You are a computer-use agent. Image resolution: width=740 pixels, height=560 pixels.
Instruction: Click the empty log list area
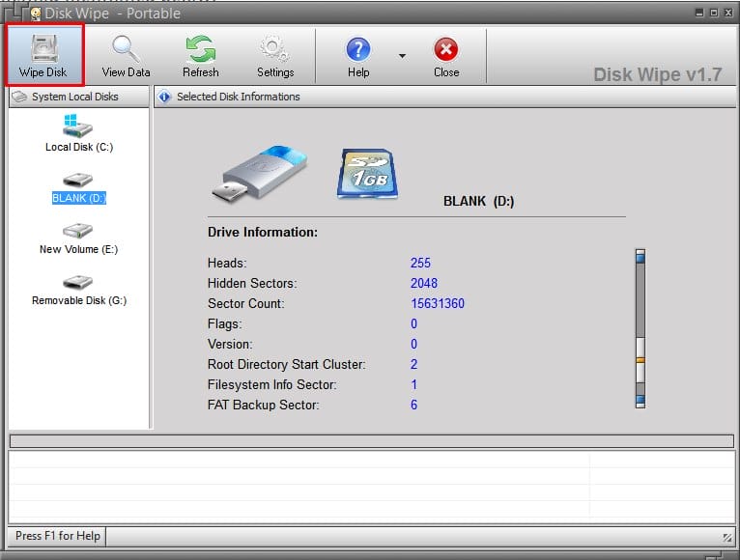point(372,487)
